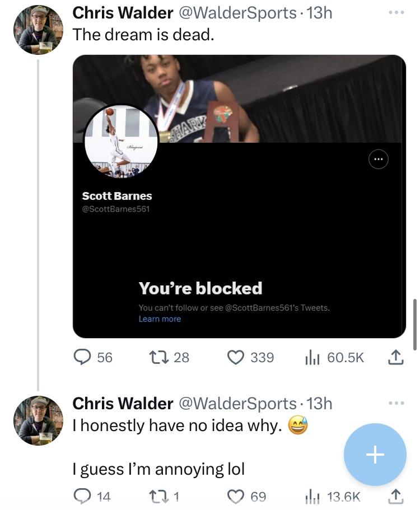The image size is (420, 510).
Task: Click the @WalderSports handle on first tweet
Action: tap(237, 12)
